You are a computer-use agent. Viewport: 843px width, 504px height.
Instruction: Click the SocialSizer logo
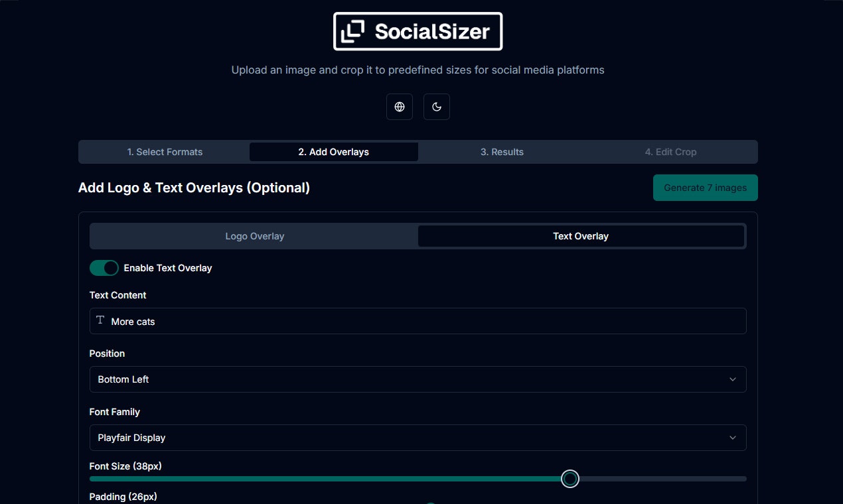point(418,31)
